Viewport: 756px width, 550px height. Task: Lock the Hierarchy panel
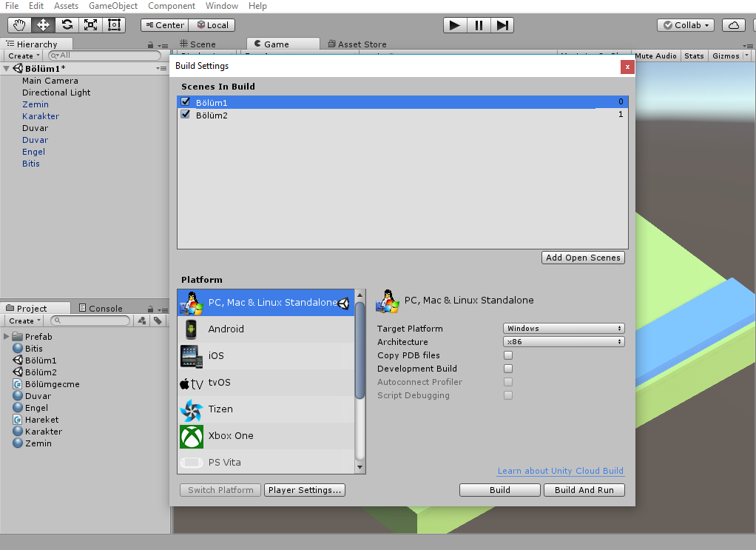(x=150, y=45)
